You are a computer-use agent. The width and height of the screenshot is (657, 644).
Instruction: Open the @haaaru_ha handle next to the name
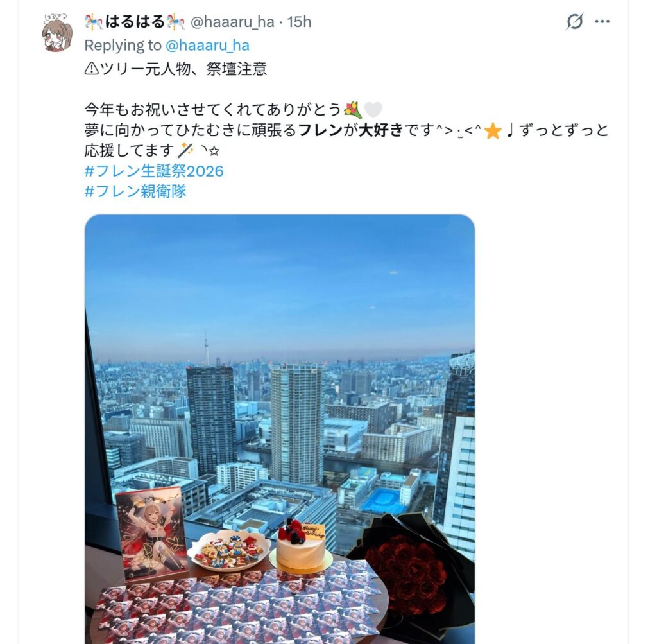click(x=232, y=22)
